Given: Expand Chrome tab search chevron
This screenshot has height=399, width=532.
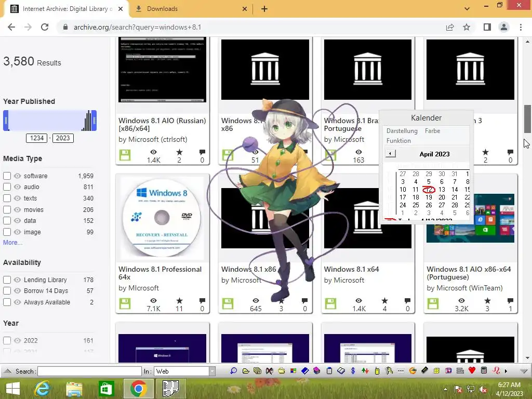Looking at the screenshot, I should (467, 8).
